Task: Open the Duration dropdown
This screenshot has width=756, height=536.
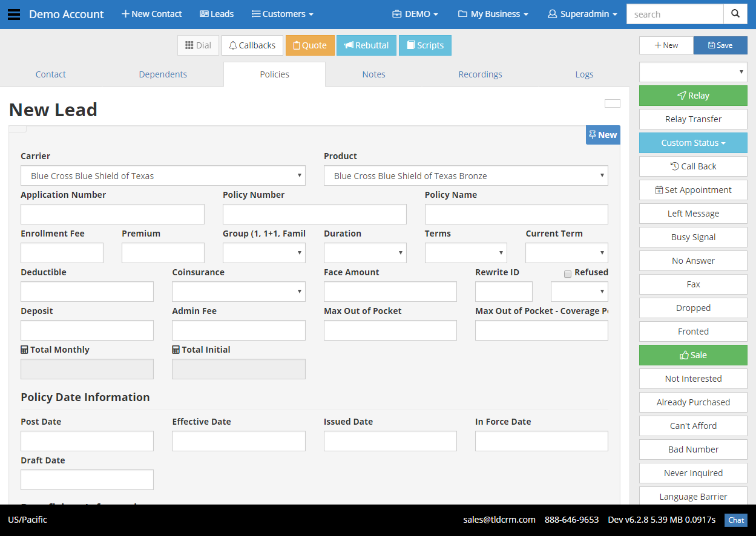Action: coord(364,252)
